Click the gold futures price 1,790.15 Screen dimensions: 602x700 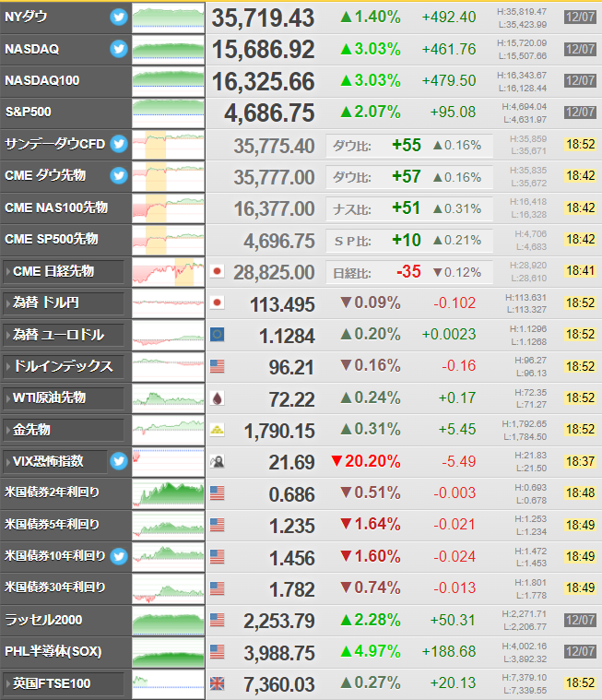click(x=279, y=432)
